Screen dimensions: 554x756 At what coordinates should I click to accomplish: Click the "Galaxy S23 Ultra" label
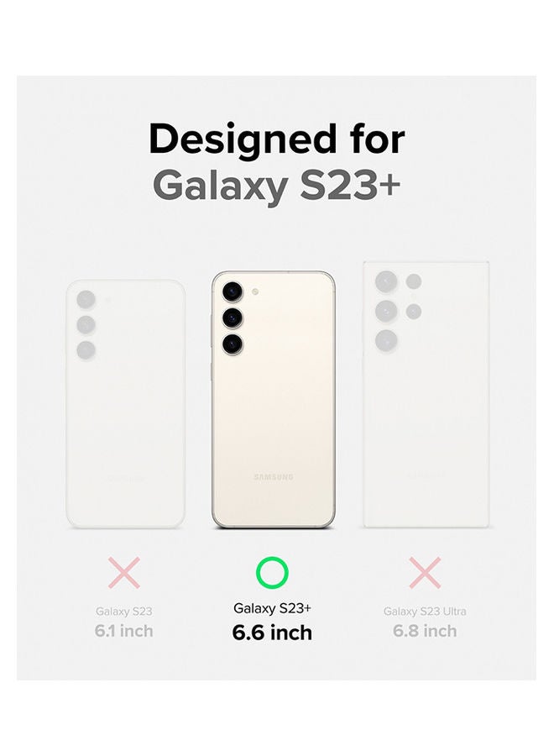425,612
